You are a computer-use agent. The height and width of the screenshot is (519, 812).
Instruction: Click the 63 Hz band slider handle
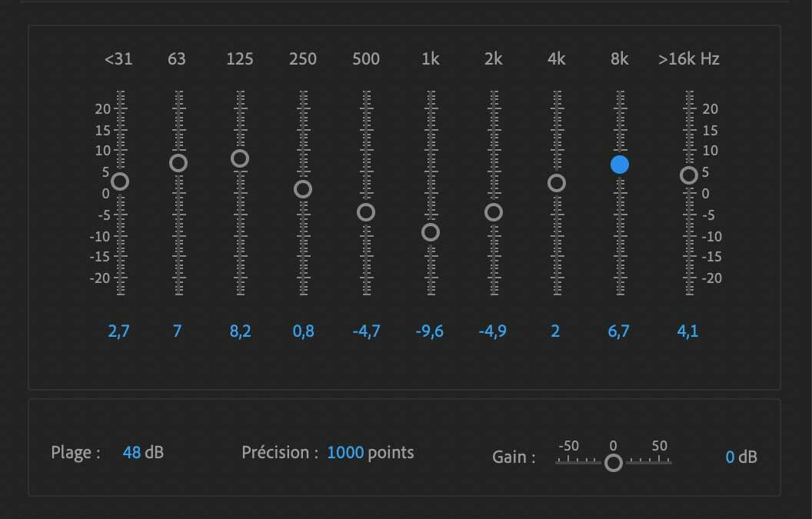(178, 163)
